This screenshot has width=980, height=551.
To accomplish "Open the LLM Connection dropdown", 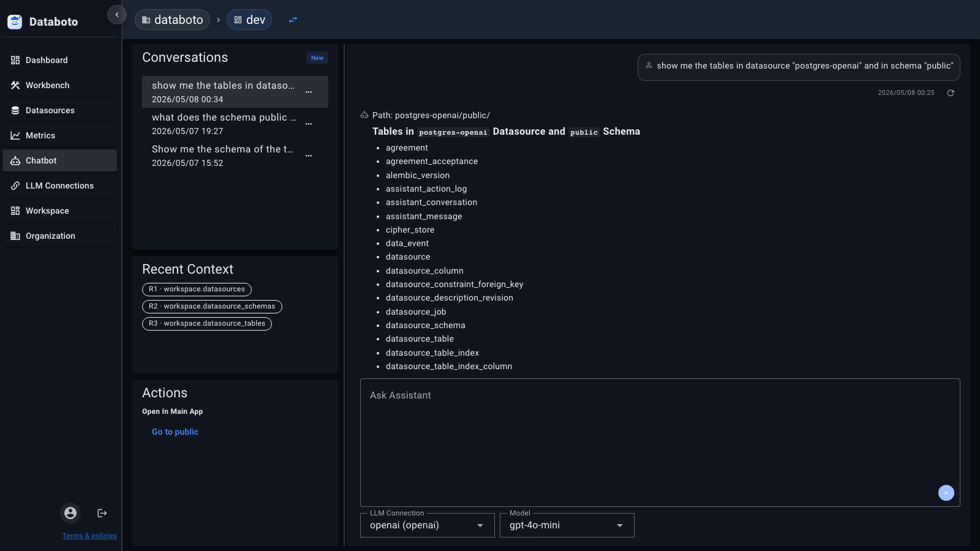I will pyautogui.click(x=428, y=525).
